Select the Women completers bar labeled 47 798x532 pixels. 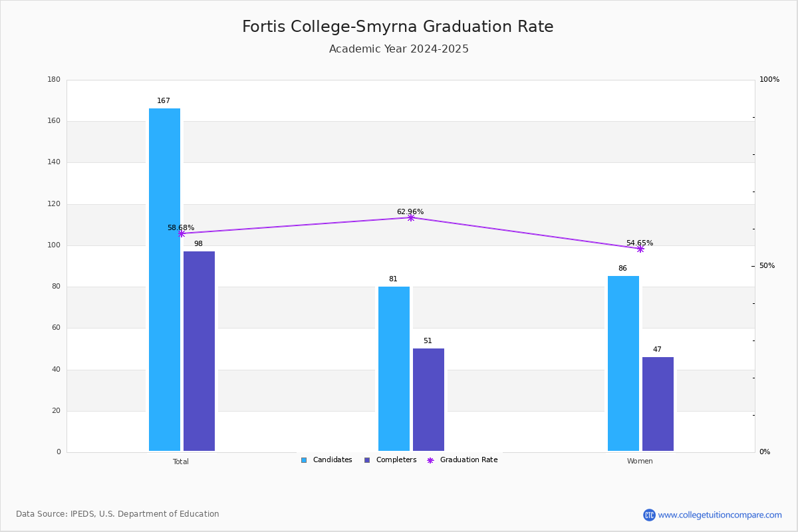(x=658, y=404)
